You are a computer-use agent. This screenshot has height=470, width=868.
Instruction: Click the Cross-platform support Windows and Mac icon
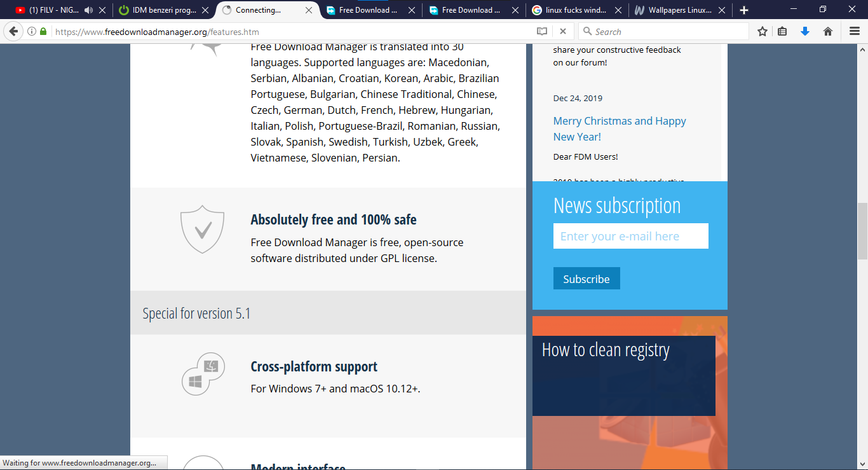point(203,374)
